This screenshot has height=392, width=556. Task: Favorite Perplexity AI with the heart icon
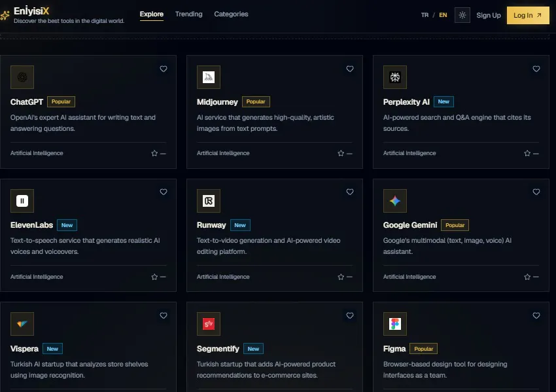pyautogui.click(x=536, y=69)
